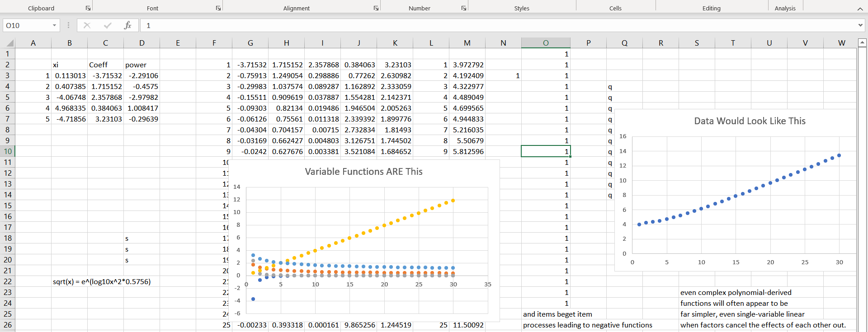This screenshot has width=868, height=332.
Task: Click the cell with value -4.71856
Action: coord(69,119)
